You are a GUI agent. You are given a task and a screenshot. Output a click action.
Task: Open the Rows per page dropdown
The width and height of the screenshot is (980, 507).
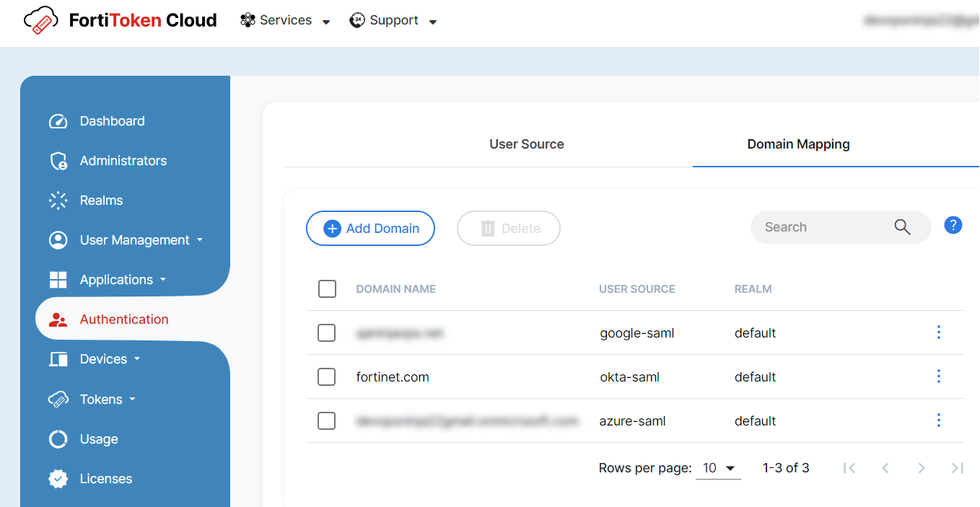pos(717,467)
